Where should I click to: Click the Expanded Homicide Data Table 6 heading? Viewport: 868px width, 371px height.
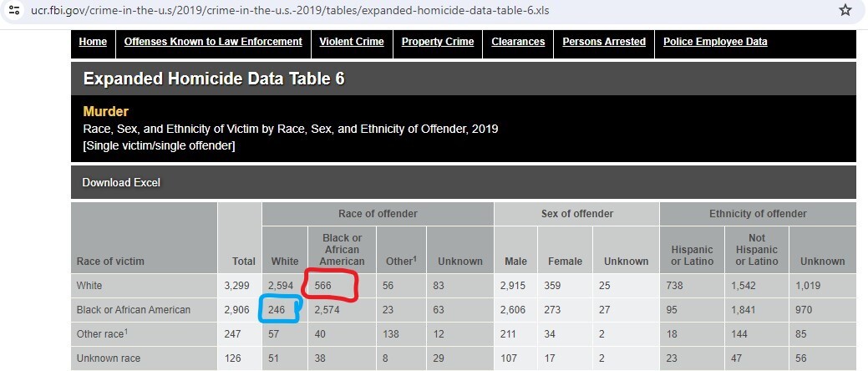click(x=214, y=79)
